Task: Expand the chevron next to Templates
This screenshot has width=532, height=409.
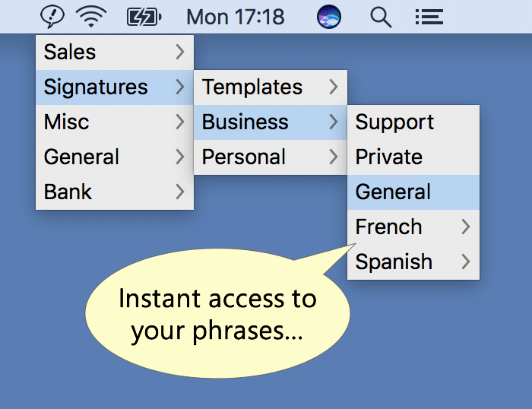Action: (334, 87)
